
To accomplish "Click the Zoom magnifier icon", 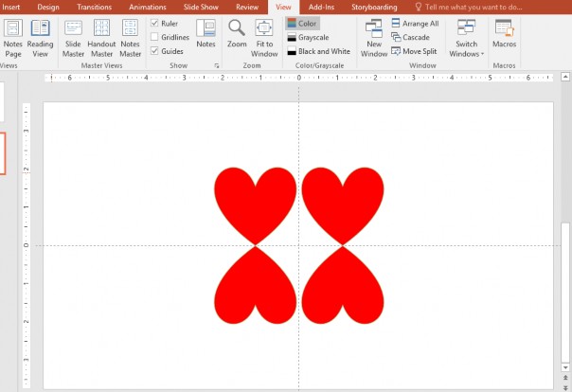I will (x=237, y=33).
